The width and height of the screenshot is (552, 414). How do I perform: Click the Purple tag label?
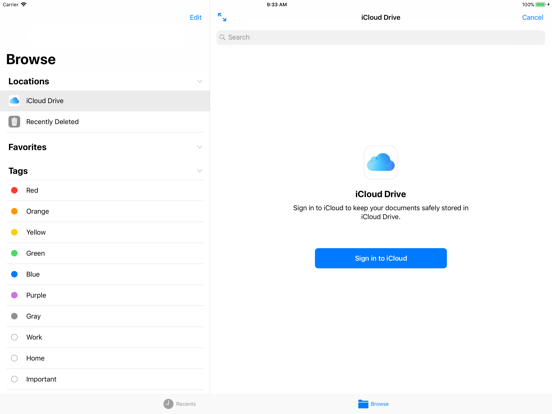[x=36, y=295]
